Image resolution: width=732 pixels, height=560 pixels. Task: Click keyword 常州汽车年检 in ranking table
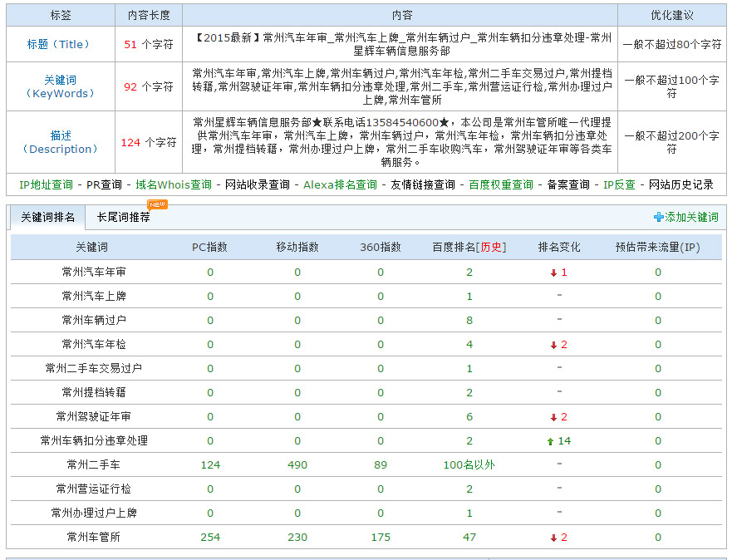tap(94, 345)
